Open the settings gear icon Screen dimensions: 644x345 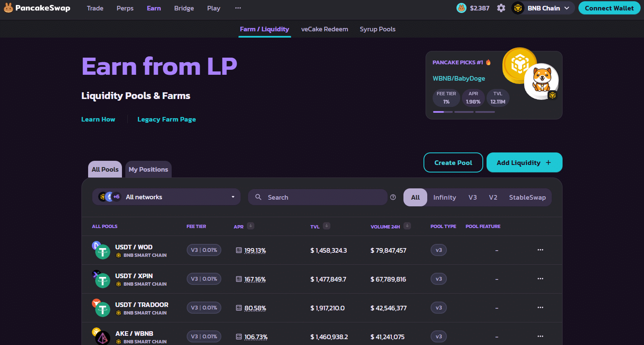pyautogui.click(x=501, y=8)
